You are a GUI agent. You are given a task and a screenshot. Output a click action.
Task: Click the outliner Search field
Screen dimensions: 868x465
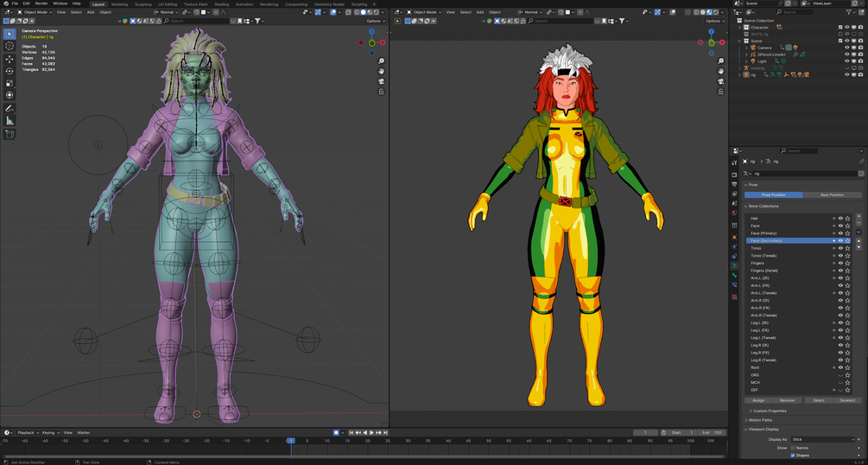[794, 12]
